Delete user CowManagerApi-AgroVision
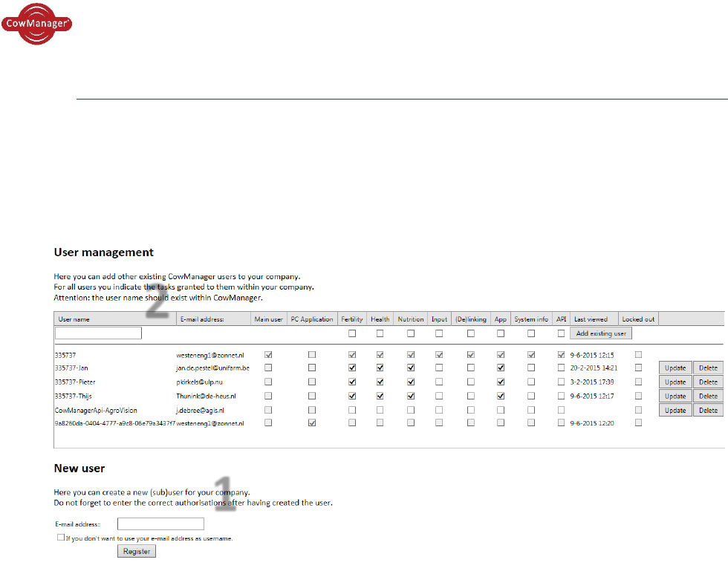 708,411
